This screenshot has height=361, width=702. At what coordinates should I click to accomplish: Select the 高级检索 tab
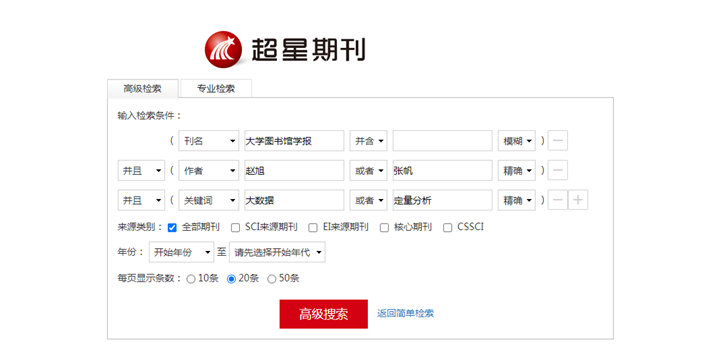[x=143, y=88]
